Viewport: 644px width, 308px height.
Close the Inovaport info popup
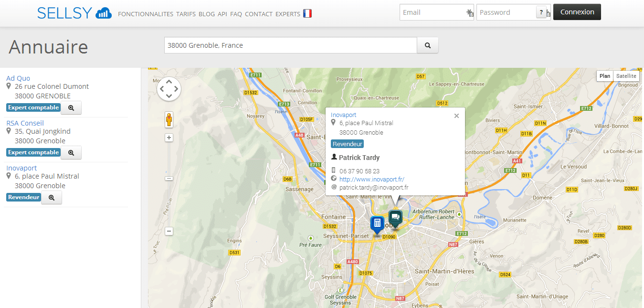click(456, 116)
